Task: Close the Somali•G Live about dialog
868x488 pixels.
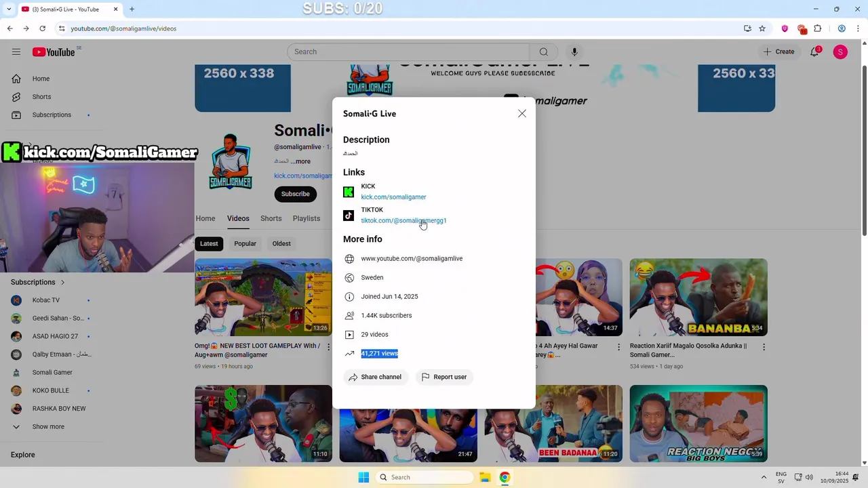Action: [x=522, y=114]
